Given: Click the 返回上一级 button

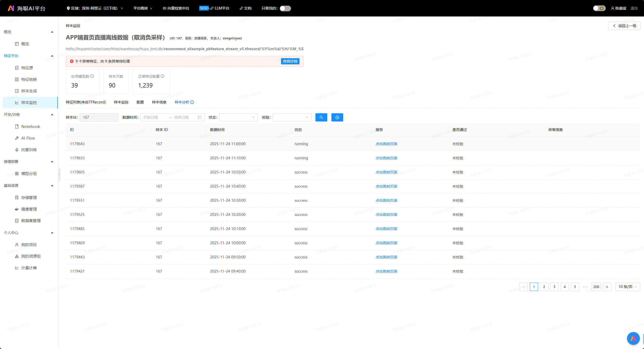Looking at the screenshot, I should (624, 26).
